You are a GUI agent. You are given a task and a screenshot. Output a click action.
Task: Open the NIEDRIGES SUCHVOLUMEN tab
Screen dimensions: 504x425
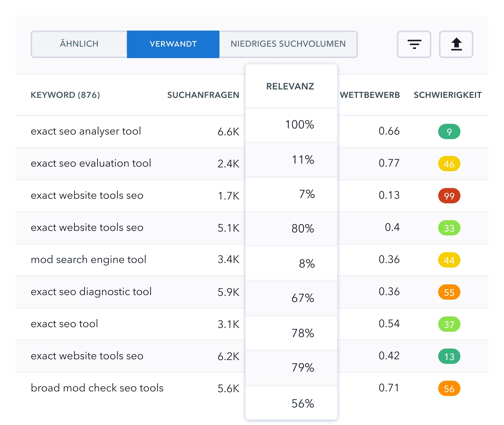point(288,44)
